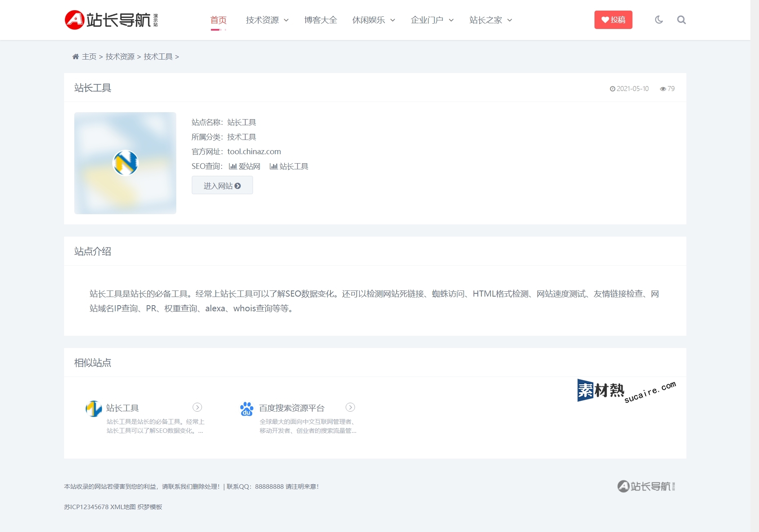Expand the 站长之家 dropdown chevron
This screenshot has height=532, width=759.
click(x=510, y=20)
